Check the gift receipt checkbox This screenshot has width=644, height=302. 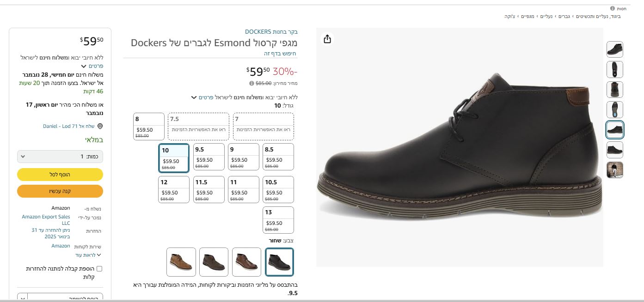(x=99, y=269)
